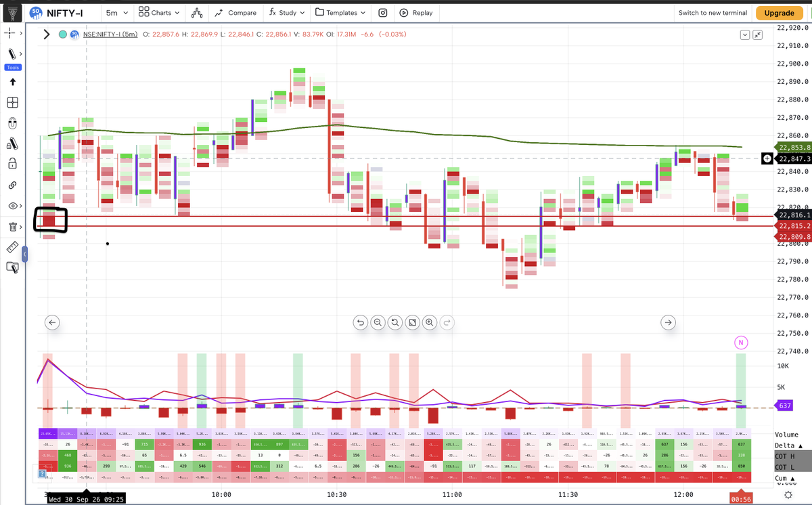Click the blue Tools label
Viewport: 812px width, 505px height.
point(13,67)
